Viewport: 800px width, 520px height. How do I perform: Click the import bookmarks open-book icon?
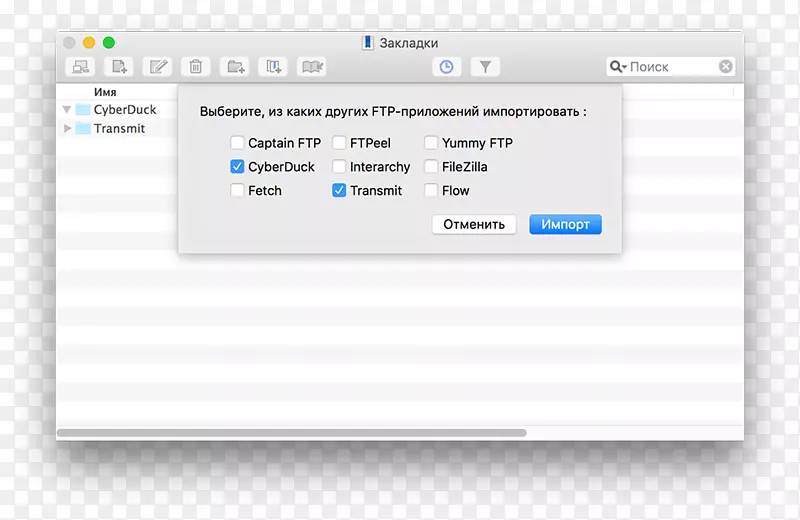click(x=312, y=67)
